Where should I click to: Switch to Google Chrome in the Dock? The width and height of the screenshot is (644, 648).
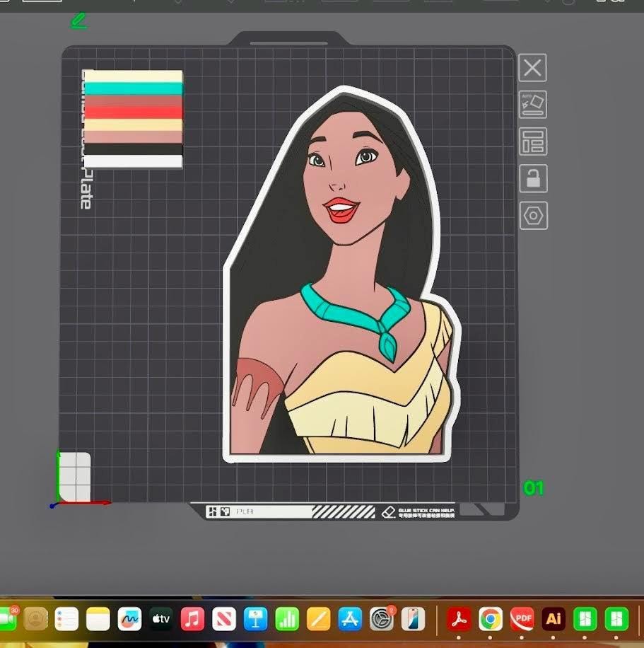tap(491, 619)
